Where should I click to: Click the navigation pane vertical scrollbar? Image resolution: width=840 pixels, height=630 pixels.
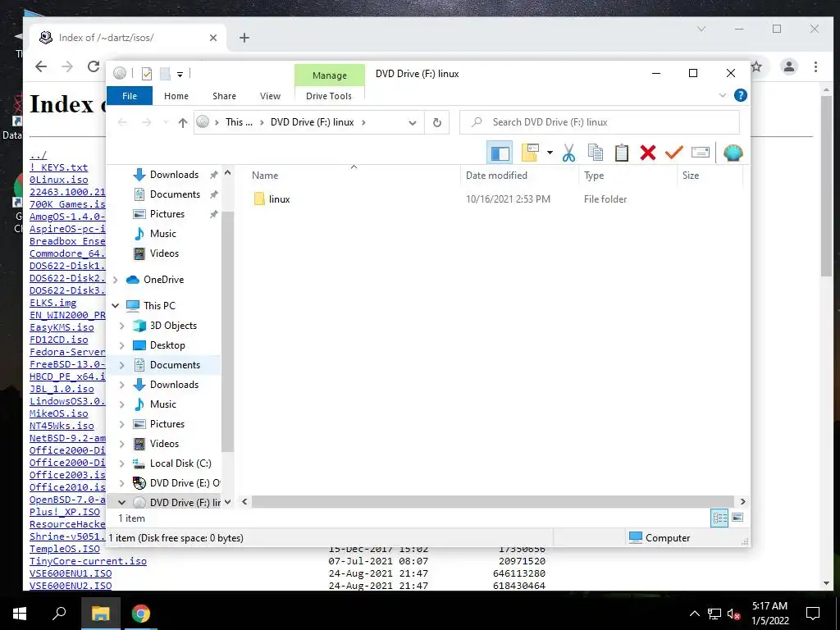click(227, 331)
